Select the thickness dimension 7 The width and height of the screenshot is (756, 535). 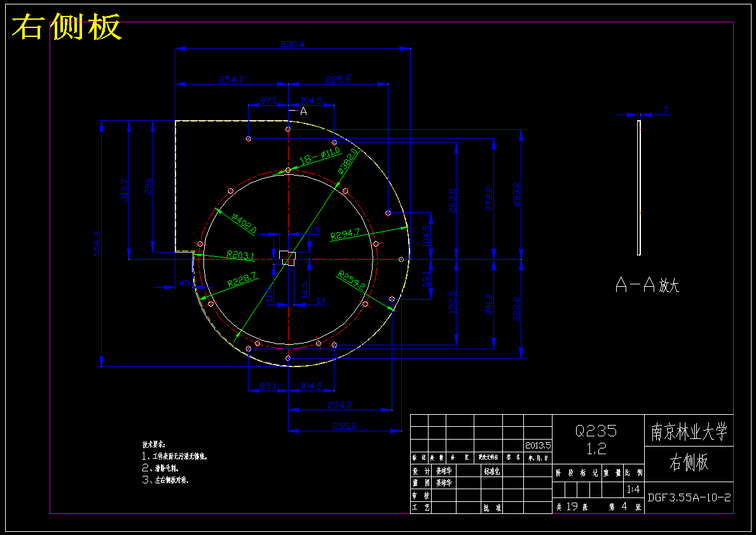click(x=665, y=111)
